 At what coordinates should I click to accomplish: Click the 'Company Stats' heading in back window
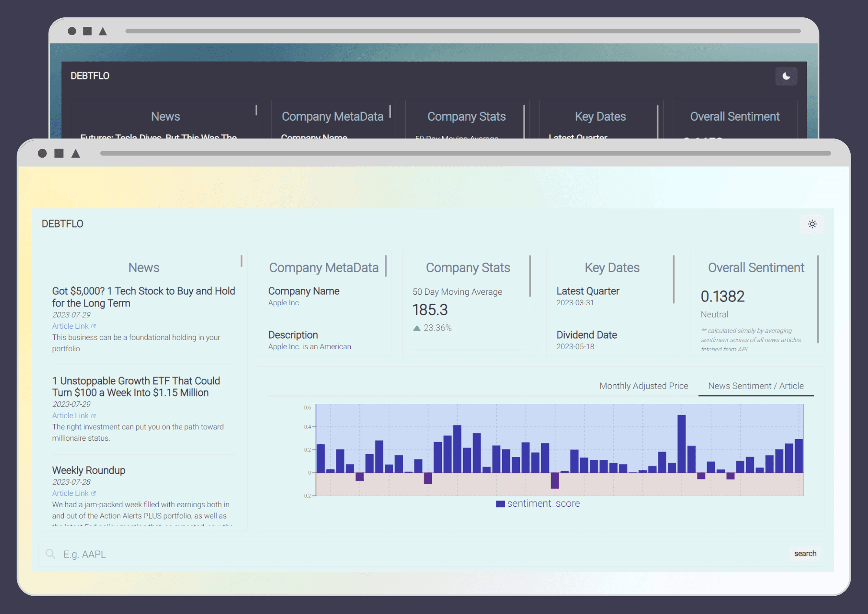click(467, 116)
